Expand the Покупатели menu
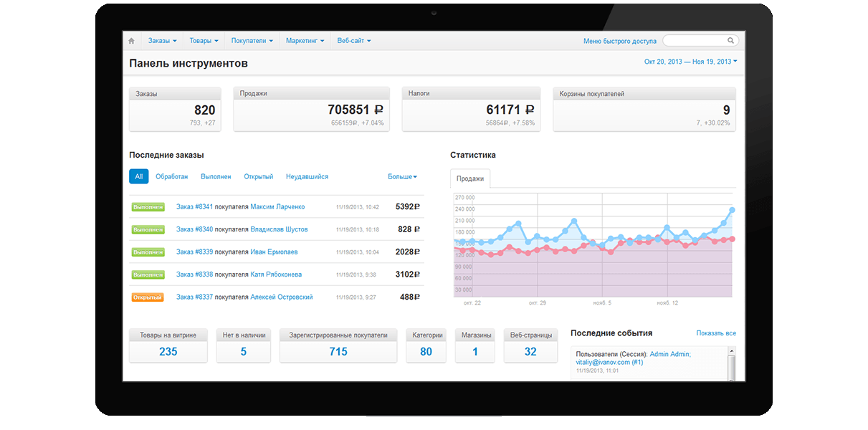The image size is (868, 430). 252,41
